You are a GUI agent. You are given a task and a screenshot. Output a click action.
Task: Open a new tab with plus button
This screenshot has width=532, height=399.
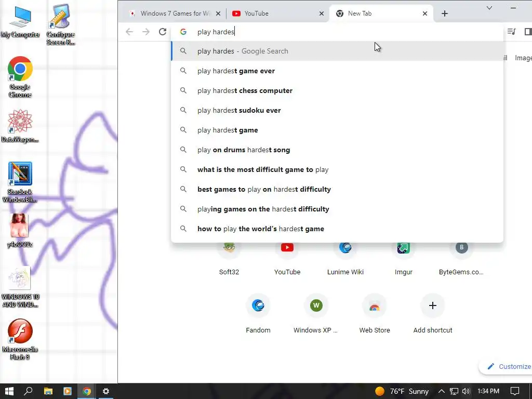(445, 14)
